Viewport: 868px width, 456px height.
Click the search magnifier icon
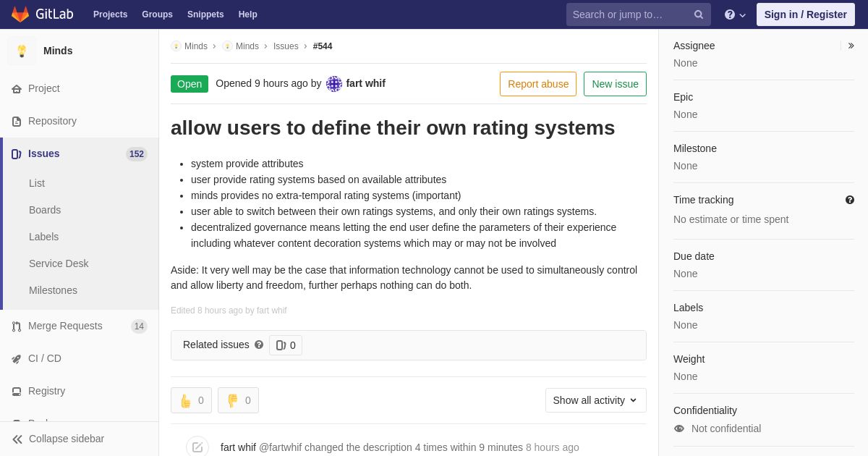coord(699,14)
